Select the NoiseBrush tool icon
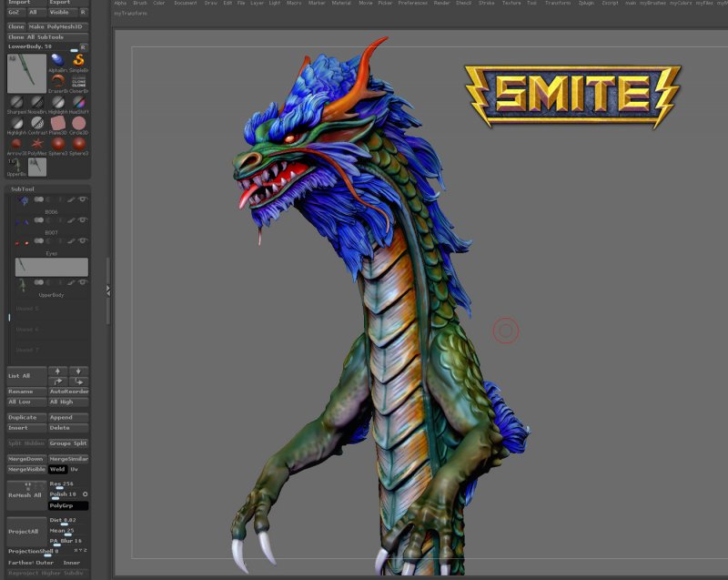The height and width of the screenshot is (580, 728). click(37, 102)
